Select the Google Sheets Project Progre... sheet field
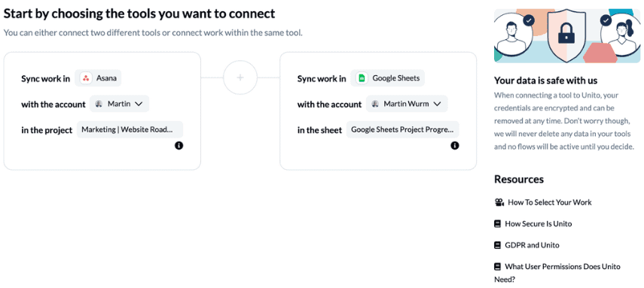The height and width of the screenshot is (288, 644). pyautogui.click(x=403, y=129)
